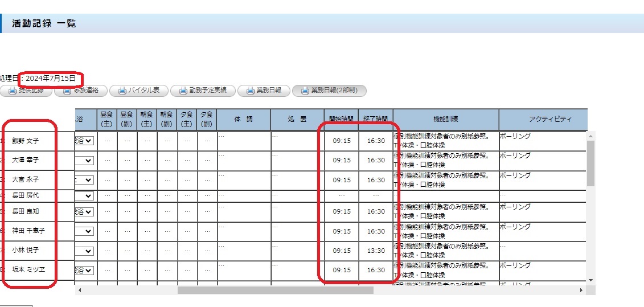
Task: Click the horizontal scrollbar left arrow
Action: click(79, 290)
